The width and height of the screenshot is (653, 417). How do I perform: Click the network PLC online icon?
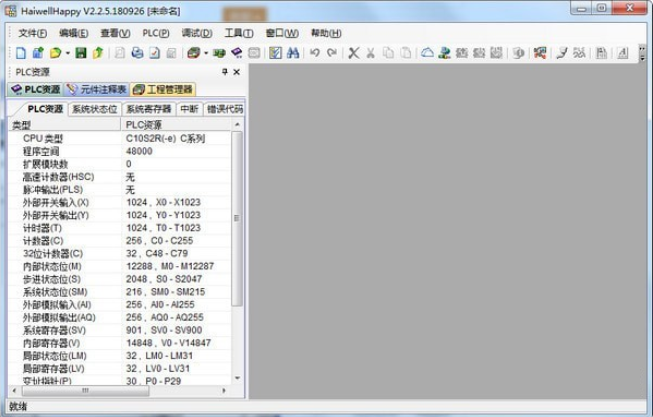tap(445, 53)
